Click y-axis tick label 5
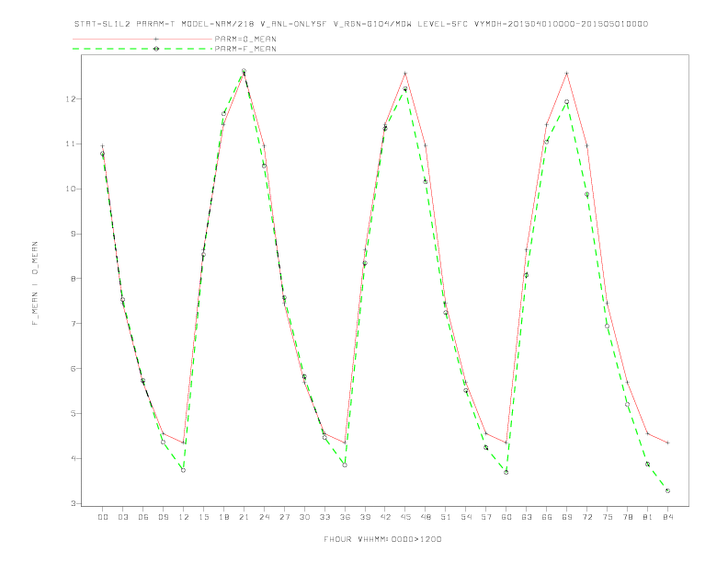The image size is (728, 563). pyautogui.click(x=74, y=413)
